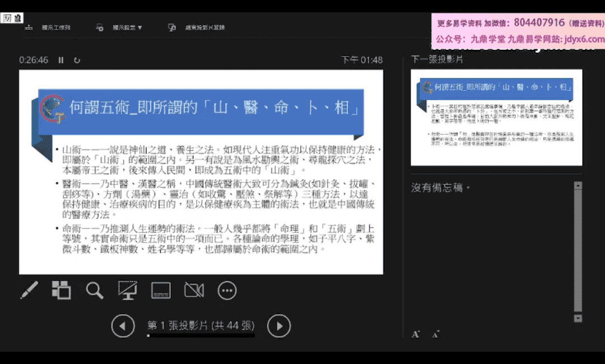Click the notes scrollbar up arrow
The height and width of the screenshot is (364, 605).
[578, 186]
